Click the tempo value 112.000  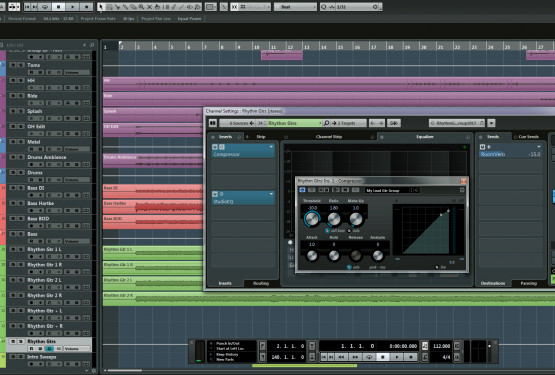pos(441,346)
